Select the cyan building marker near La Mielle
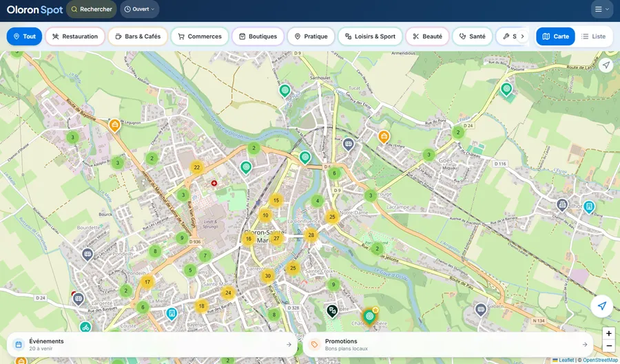The height and width of the screenshot is (364, 620). (x=172, y=314)
